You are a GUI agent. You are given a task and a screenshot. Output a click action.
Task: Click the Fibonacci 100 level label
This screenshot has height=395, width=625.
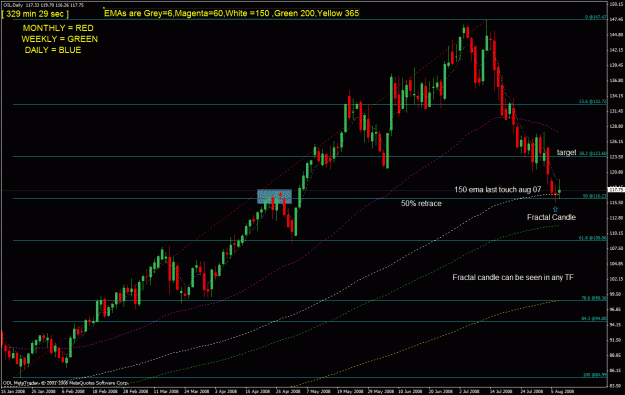coord(595,375)
